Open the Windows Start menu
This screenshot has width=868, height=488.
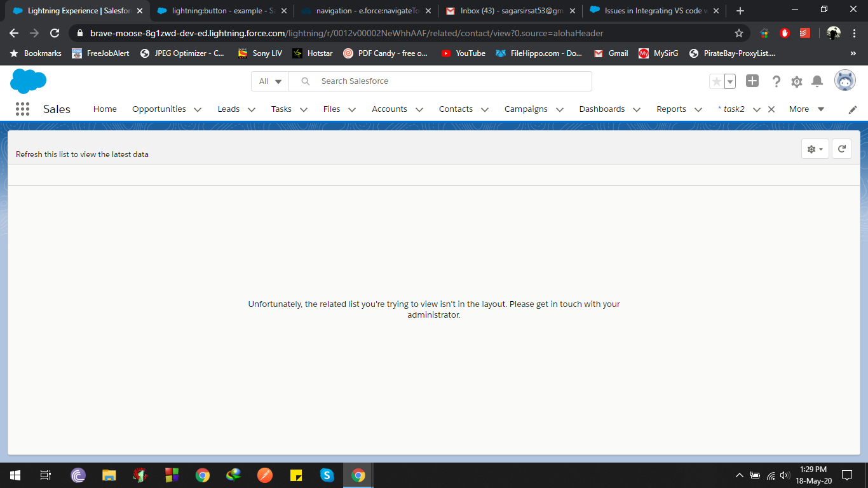[x=15, y=475]
